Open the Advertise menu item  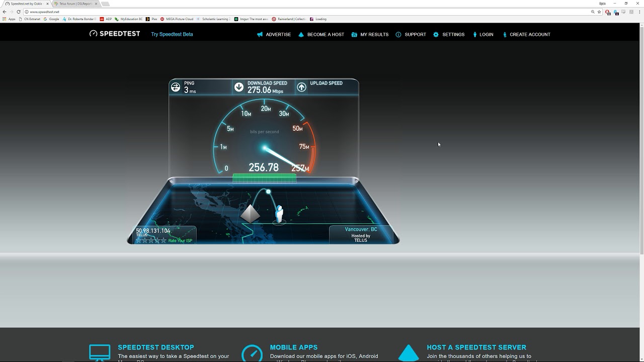(274, 35)
